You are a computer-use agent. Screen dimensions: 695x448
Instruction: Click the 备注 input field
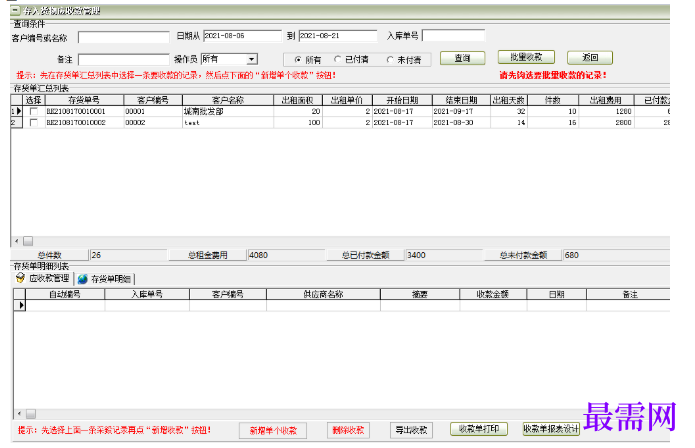pos(124,59)
